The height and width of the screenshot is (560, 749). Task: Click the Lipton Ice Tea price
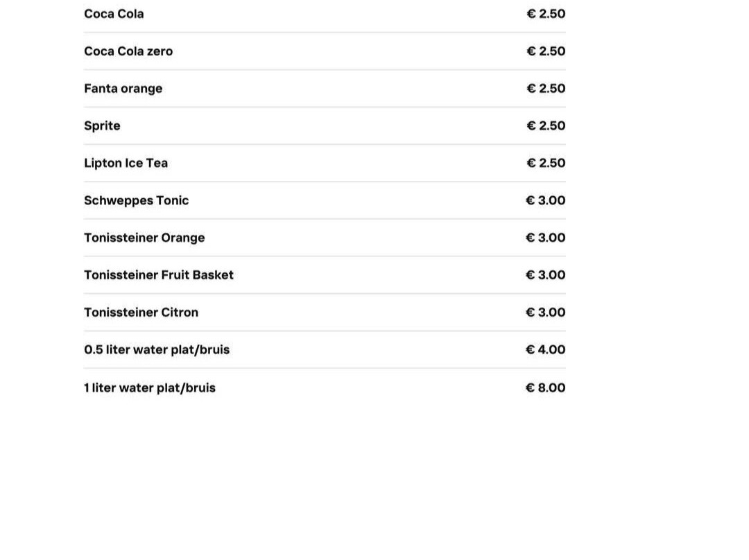coord(546,164)
